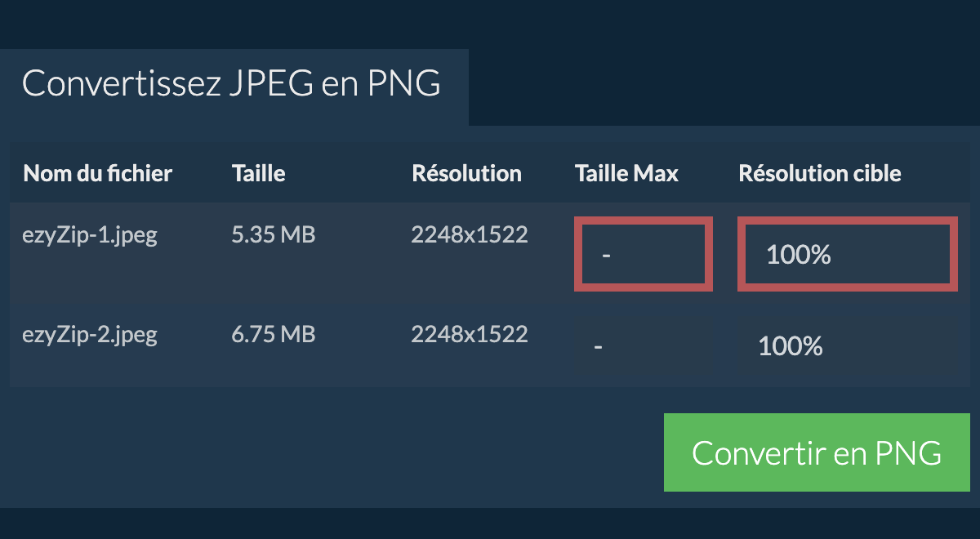Click the 5.35 MB size value

click(x=273, y=234)
